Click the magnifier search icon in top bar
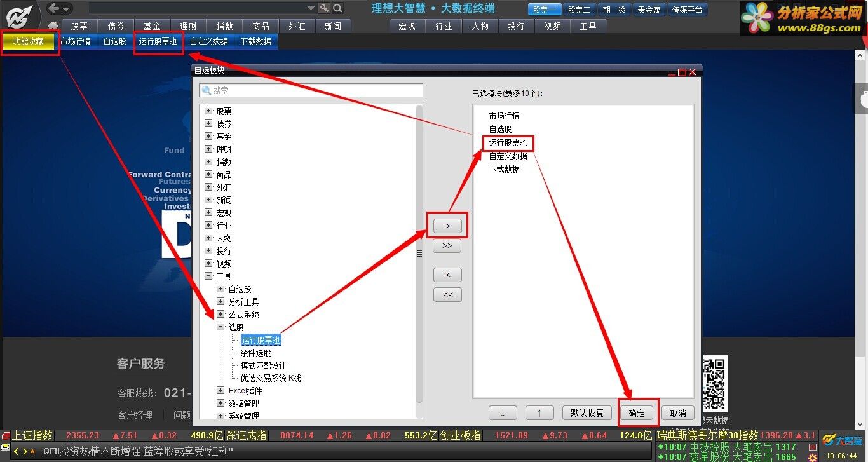Image resolution: width=868 pixels, height=462 pixels. coord(337,8)
